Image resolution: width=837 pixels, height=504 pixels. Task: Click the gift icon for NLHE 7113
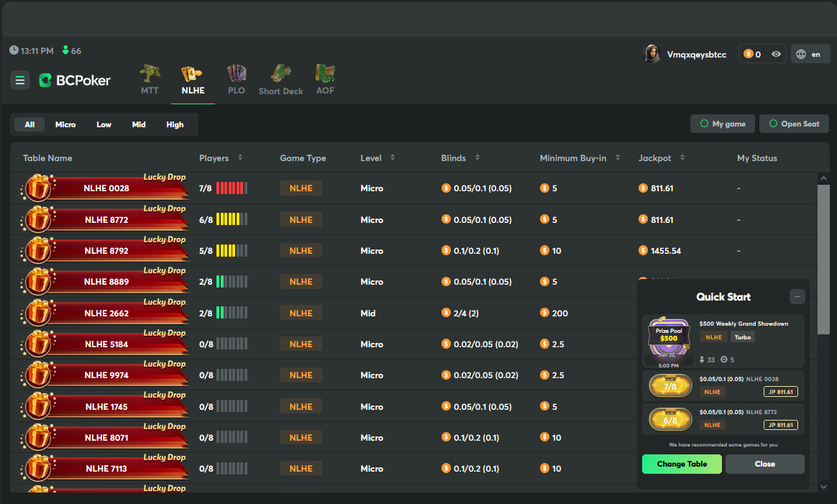[x=38, y=468]
